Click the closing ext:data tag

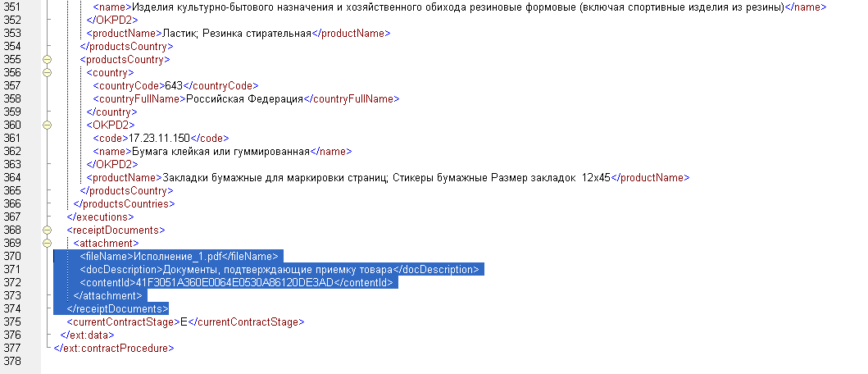click(87, 335)
